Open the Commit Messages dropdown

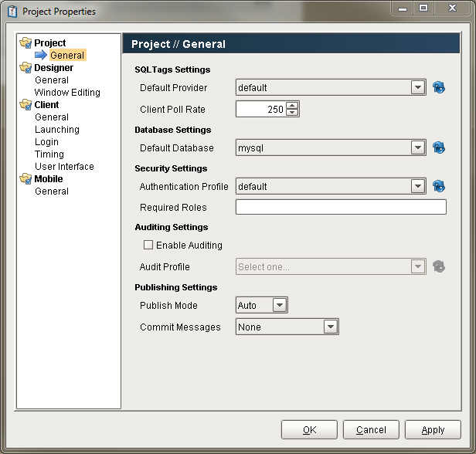click(331, 327)
